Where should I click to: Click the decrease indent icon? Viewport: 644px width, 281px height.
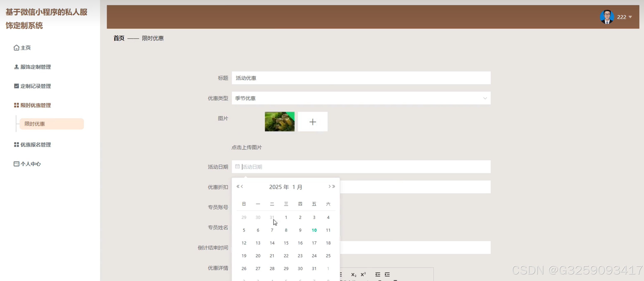click(x=378, y=275)
